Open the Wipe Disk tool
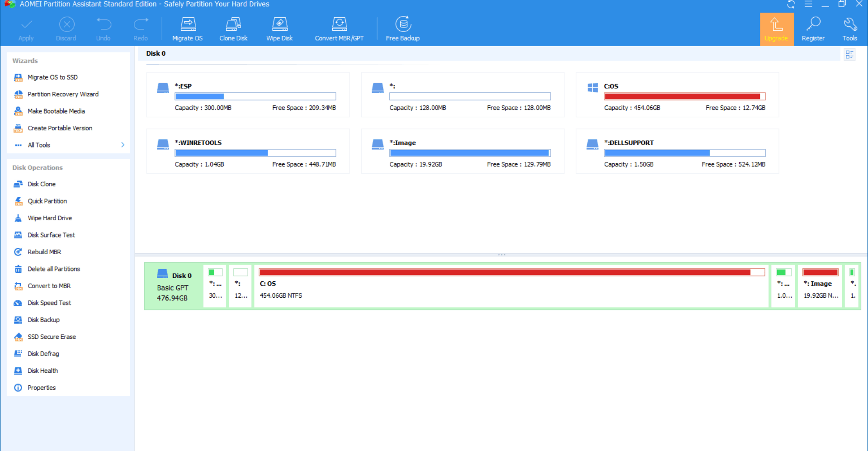Screen dimensions: 868x451 coord(279,29)
